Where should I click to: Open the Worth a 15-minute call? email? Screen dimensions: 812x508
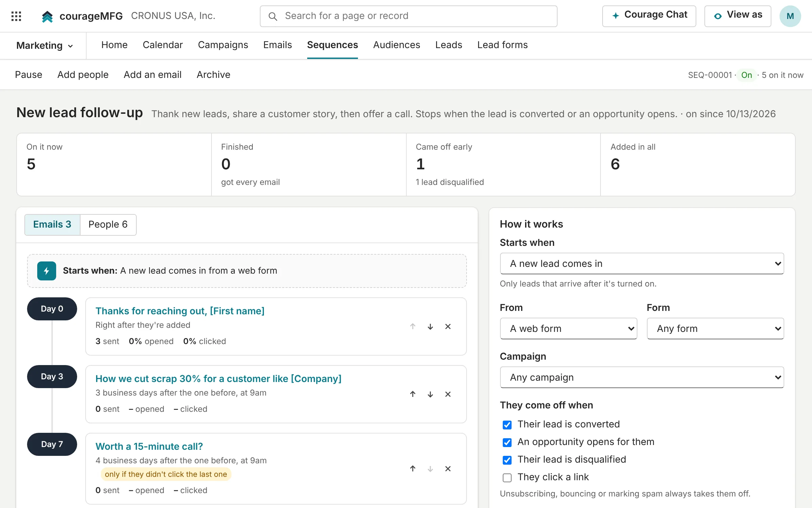pyautogui.click(x=149, y=446)
